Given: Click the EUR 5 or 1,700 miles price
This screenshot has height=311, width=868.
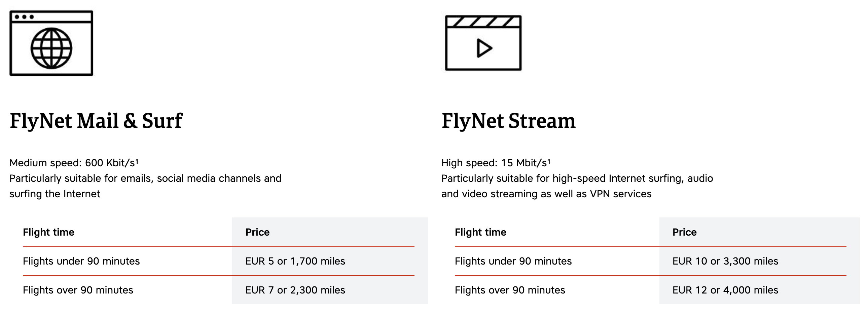Looking at the screenshot, I should click(295, 261).
